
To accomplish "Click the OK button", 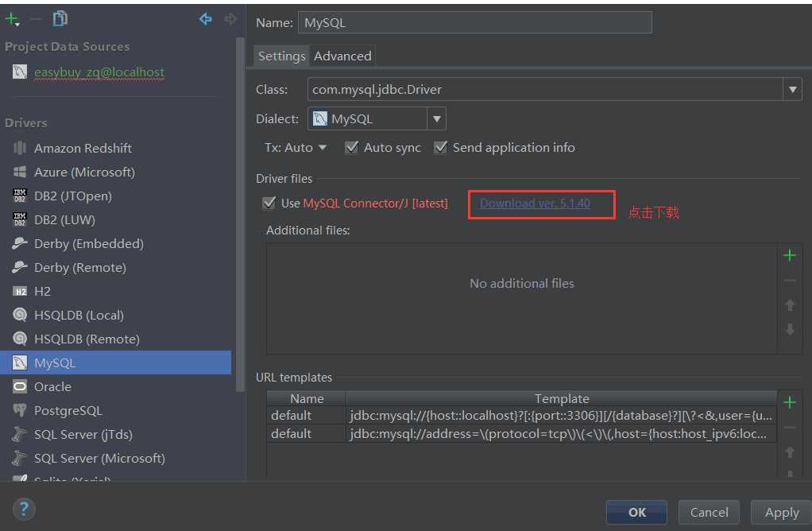I will [x=636, y=513].
